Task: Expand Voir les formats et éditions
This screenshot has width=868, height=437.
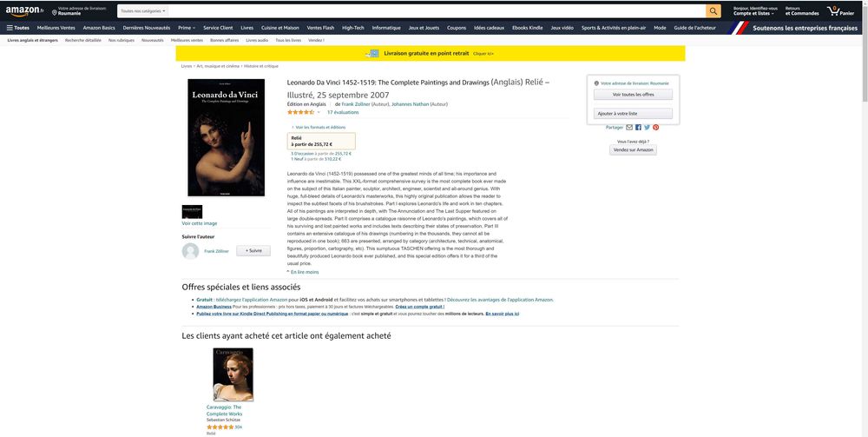Action: coord(319,128)
